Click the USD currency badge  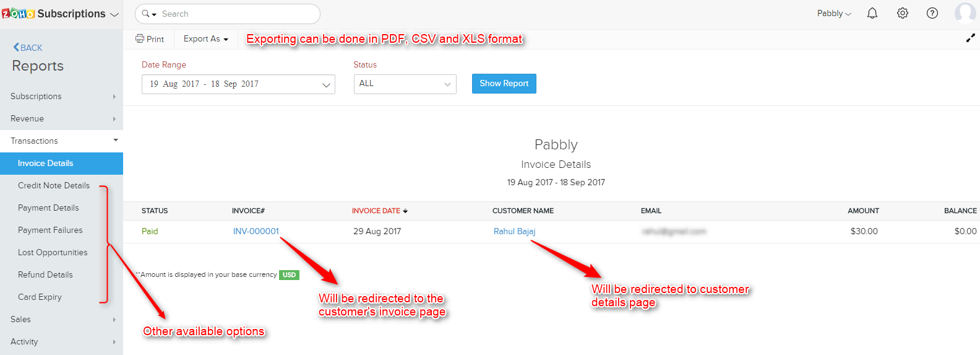(289, 275)
